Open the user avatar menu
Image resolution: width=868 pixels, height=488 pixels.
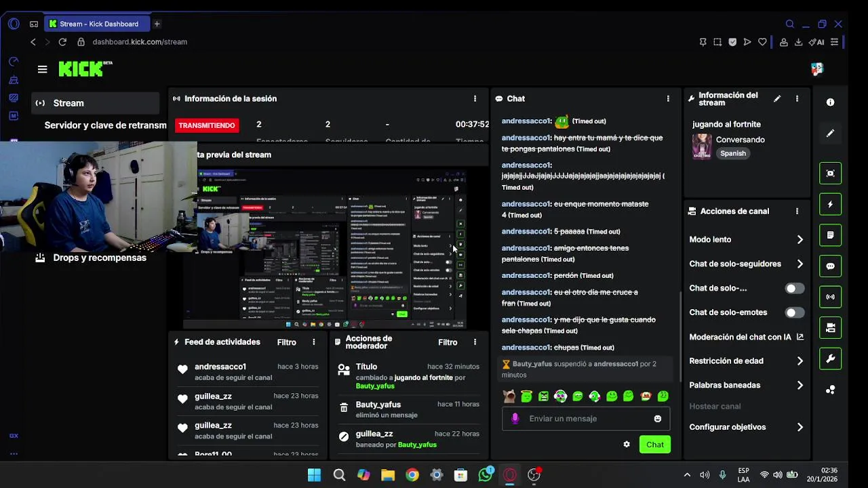coord(816,69)
